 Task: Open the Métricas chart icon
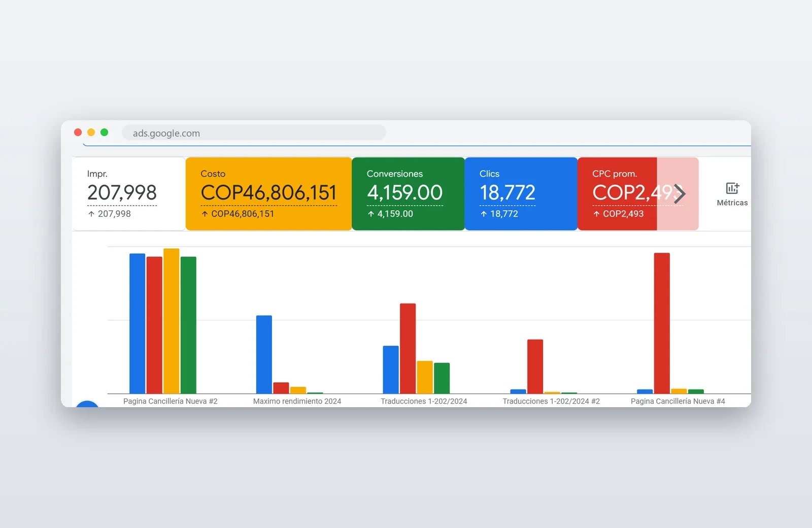click(732, 188)
